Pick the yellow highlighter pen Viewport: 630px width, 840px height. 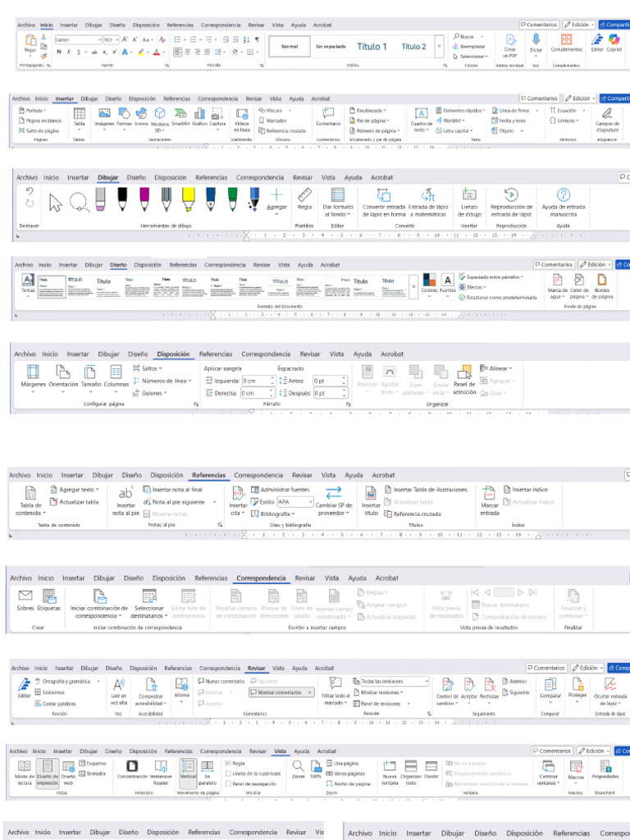point(188,199)
